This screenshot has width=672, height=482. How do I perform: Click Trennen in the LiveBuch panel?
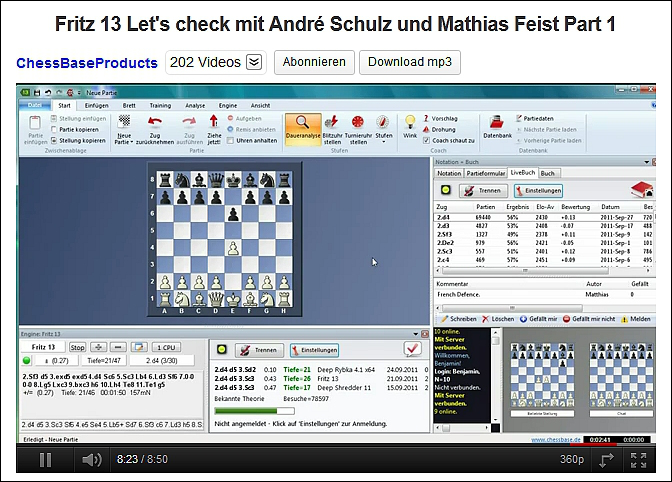click(483, 190)
